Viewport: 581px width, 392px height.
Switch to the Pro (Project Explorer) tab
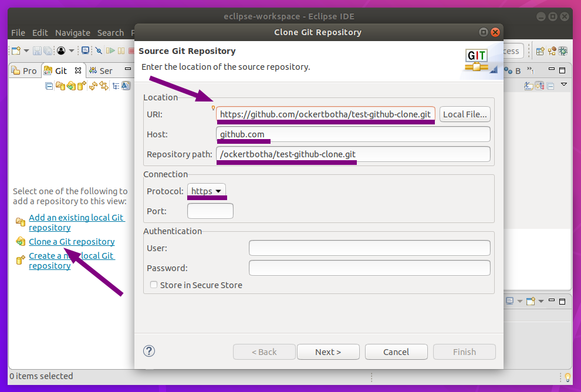pyautogui.click(x=25, y=71)
